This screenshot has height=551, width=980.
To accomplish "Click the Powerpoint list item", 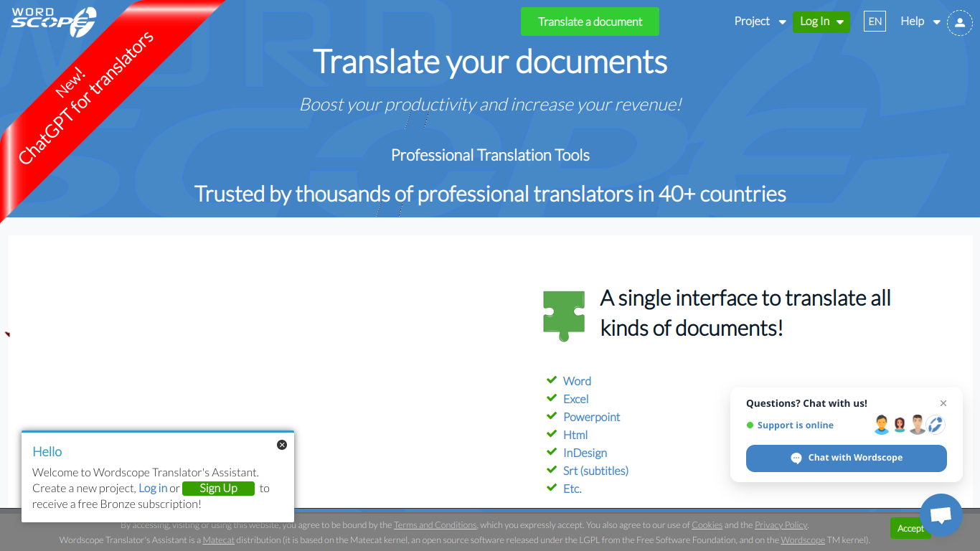I will tap(592, 417).
